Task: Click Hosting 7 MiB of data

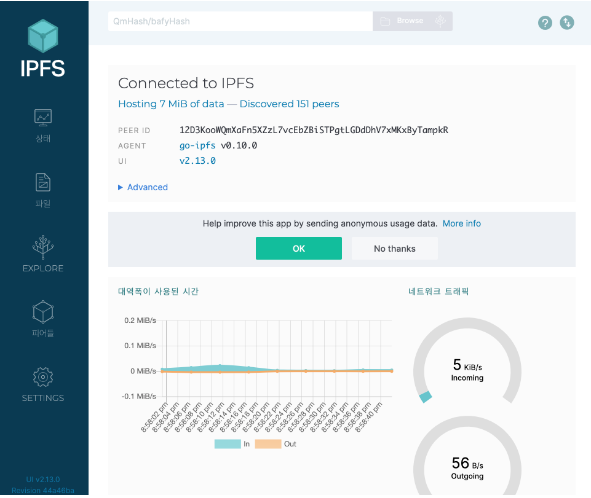Action: pos(171,104)
